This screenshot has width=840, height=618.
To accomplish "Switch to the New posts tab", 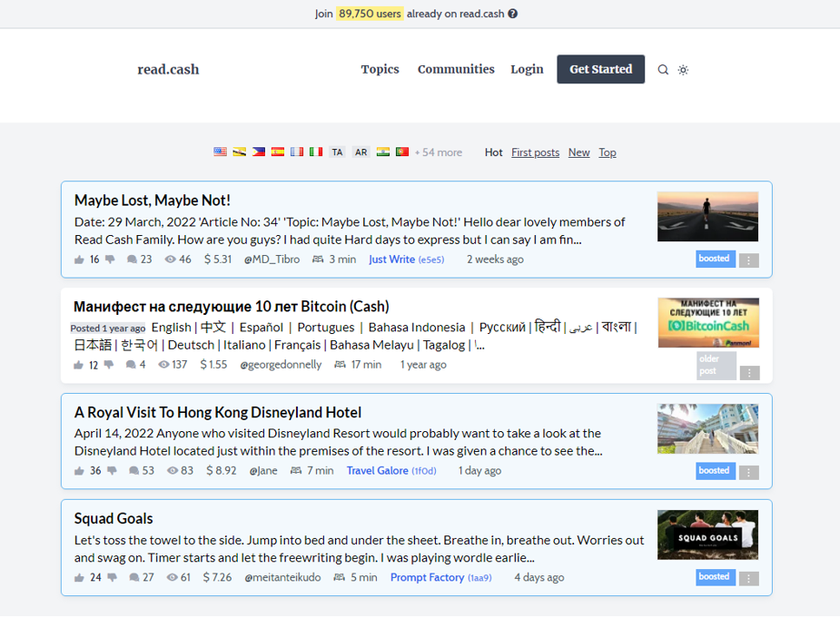I will pyautogui.click(x=578, y=152).
